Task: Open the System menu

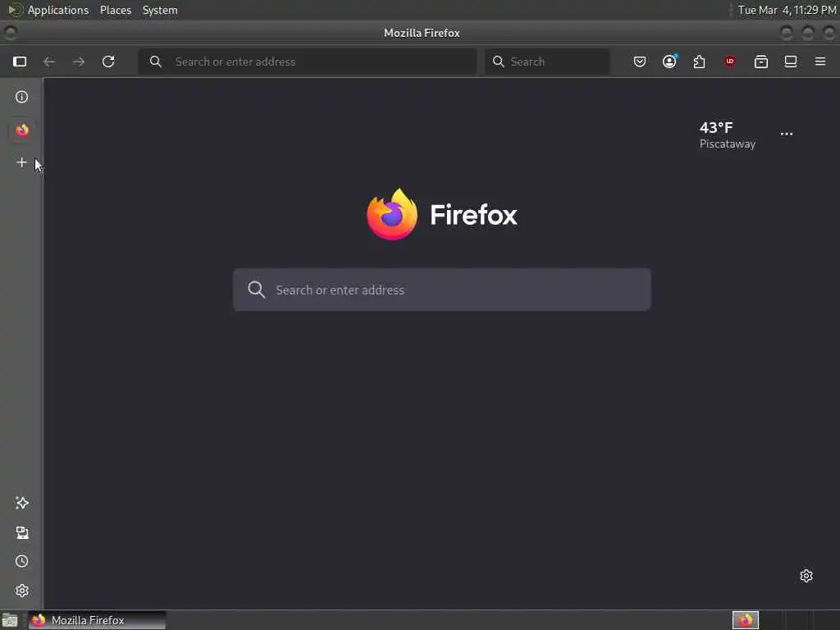Action: [x=160, y=10]
